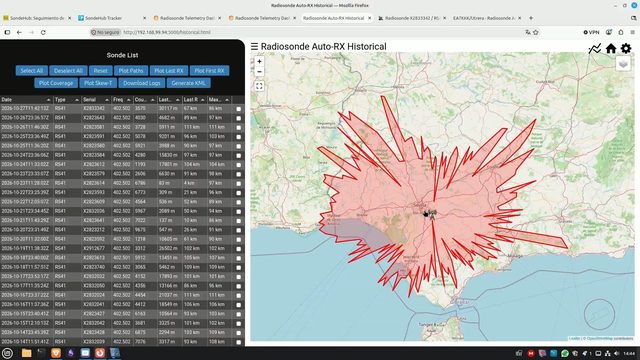This screenshot has width=640, height=360.
Task: Sort the sonde list by Date
Action: click(x=26, y=100)
